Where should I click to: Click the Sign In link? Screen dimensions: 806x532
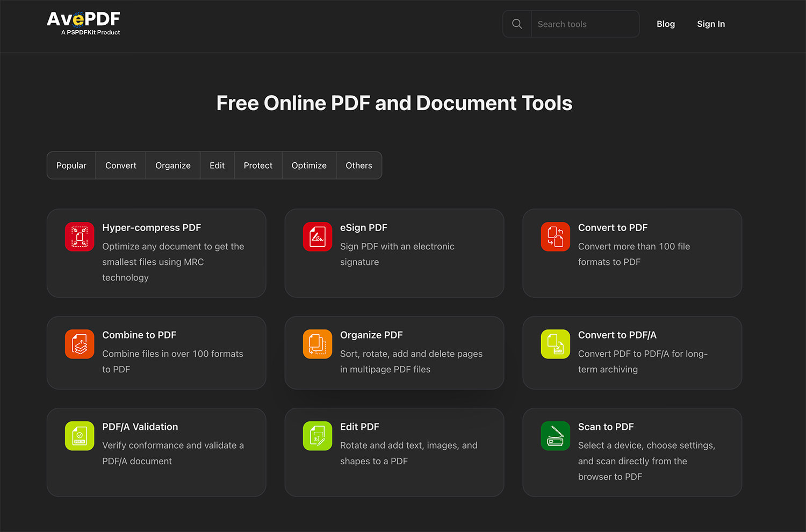(x=711, y=24)
